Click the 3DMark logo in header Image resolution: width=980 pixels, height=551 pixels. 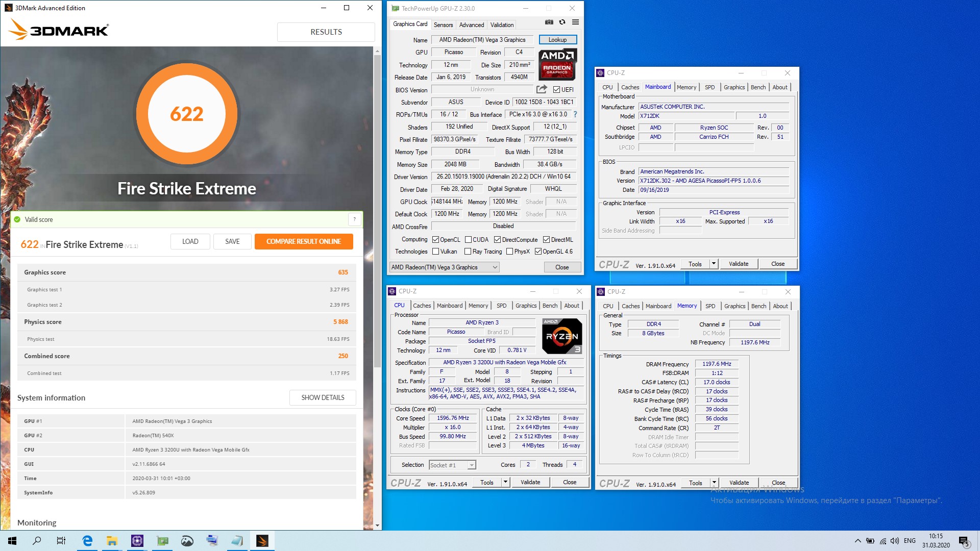59,30
